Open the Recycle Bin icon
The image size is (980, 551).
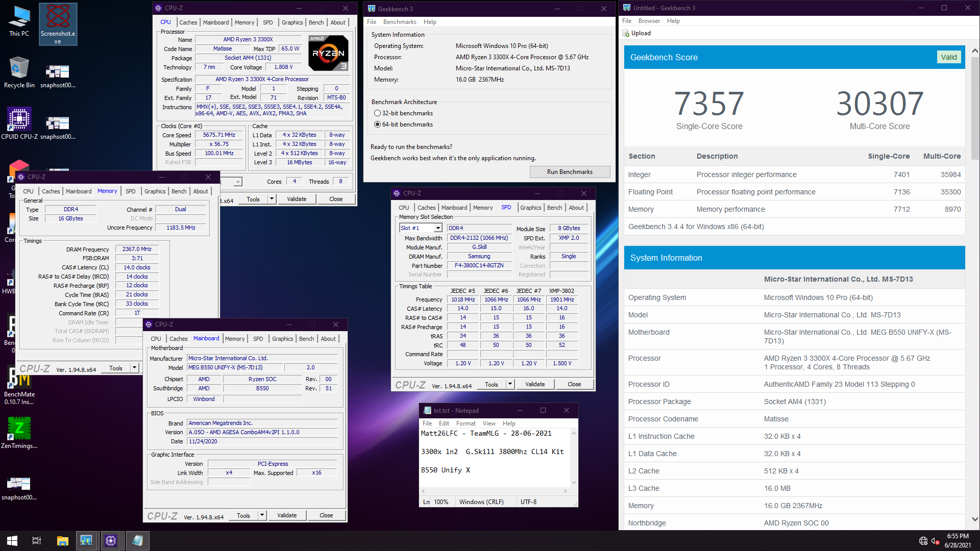[x=19, y=72]
